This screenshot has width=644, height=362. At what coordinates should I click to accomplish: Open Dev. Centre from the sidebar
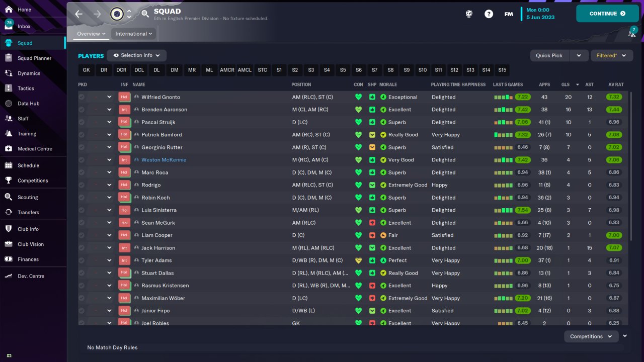point(33,276)
